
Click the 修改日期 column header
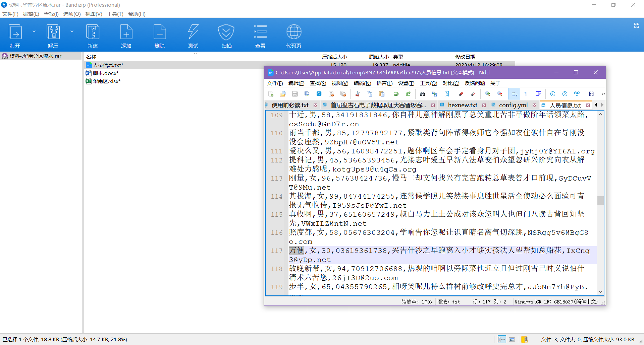[465, 57]
